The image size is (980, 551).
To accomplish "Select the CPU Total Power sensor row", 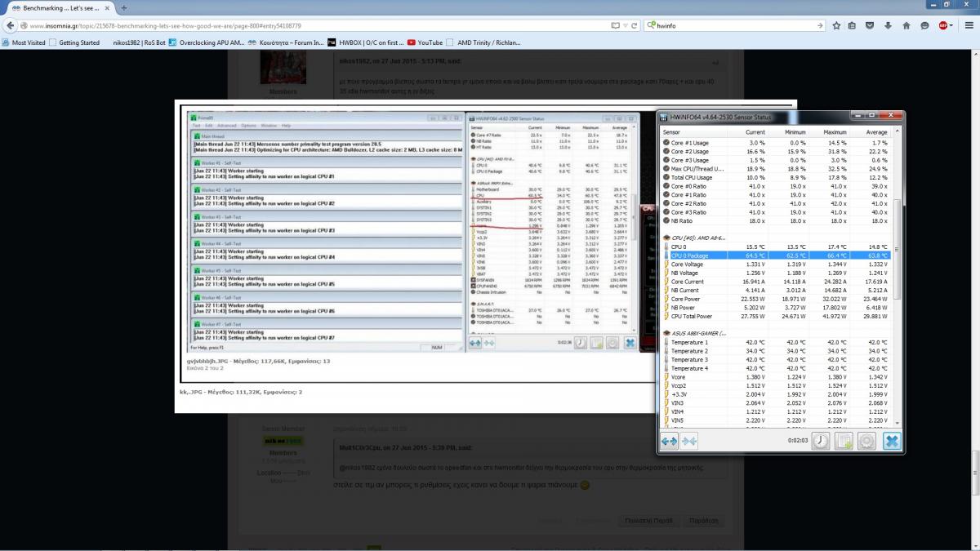I will [774, 316].
